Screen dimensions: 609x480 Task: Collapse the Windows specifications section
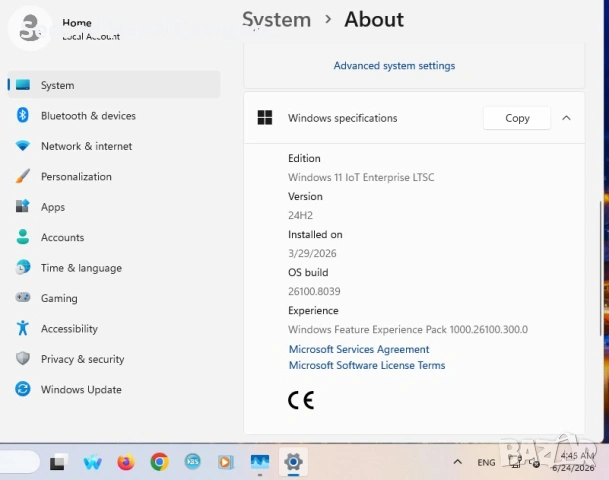click(x=566, y=118)
